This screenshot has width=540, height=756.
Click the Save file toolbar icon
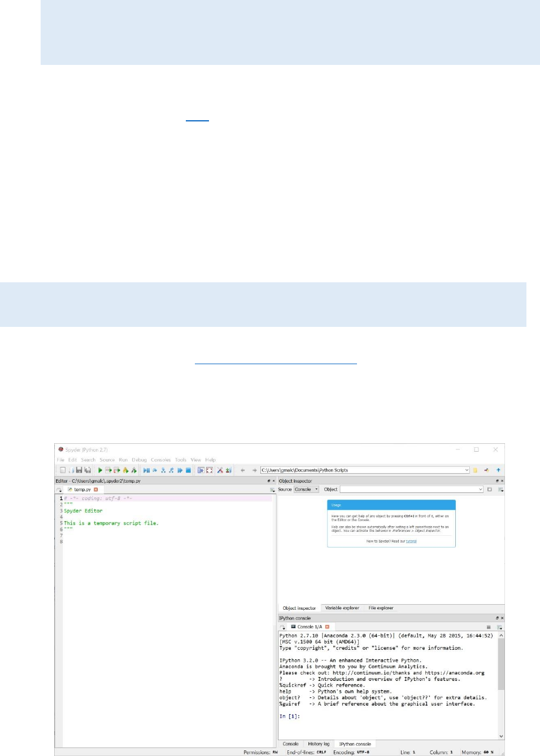[79, 470]
